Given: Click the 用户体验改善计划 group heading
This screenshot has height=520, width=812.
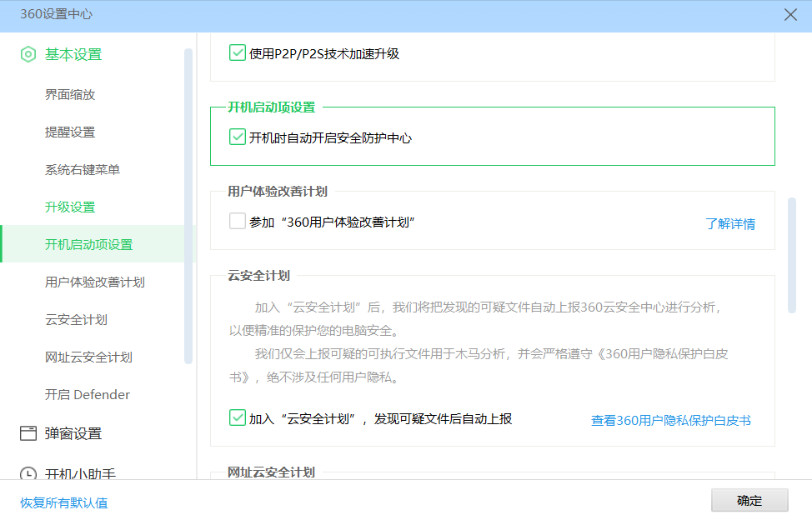Looking at the screenshot, I should [278, 192].
